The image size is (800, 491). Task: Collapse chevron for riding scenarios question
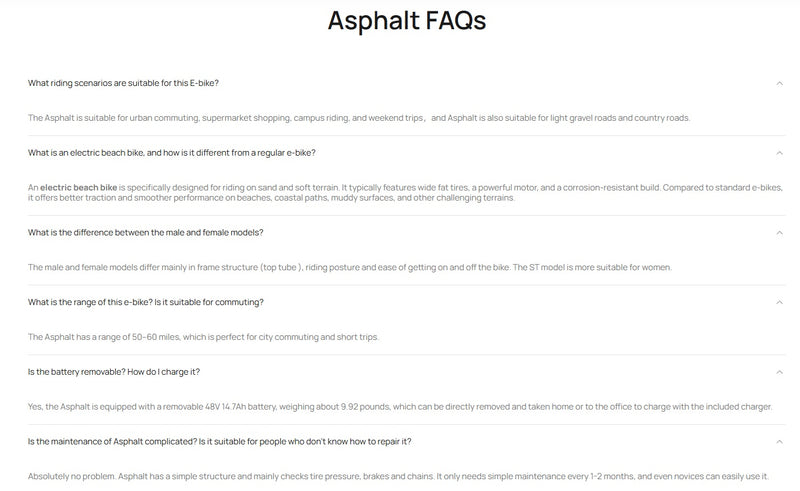(780, 83)
